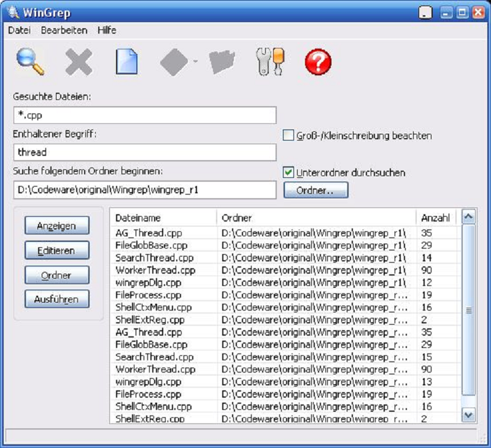
Task: Click the WinGrep title bar app icon
Action: (x=12, y=12)
